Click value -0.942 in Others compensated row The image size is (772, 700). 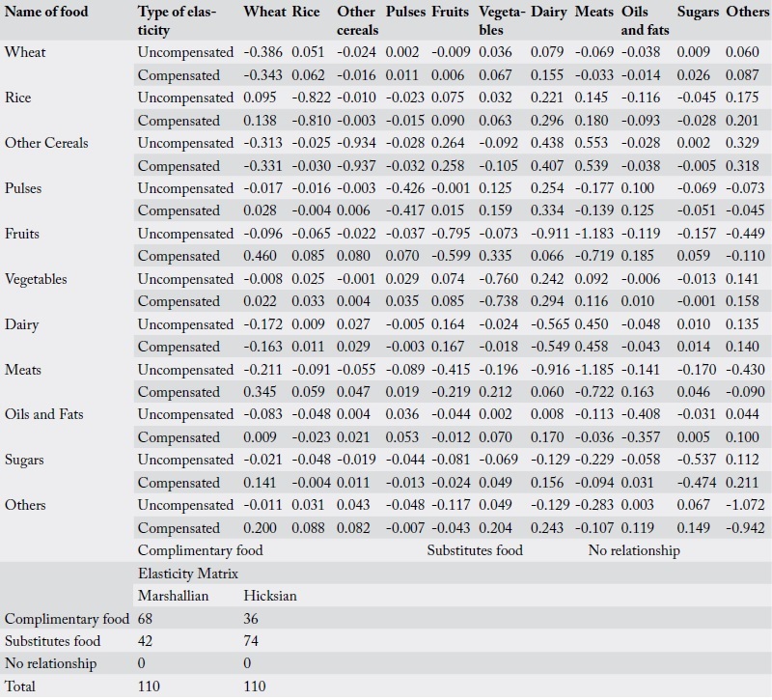pyautogui.click(x=745, y=528)
